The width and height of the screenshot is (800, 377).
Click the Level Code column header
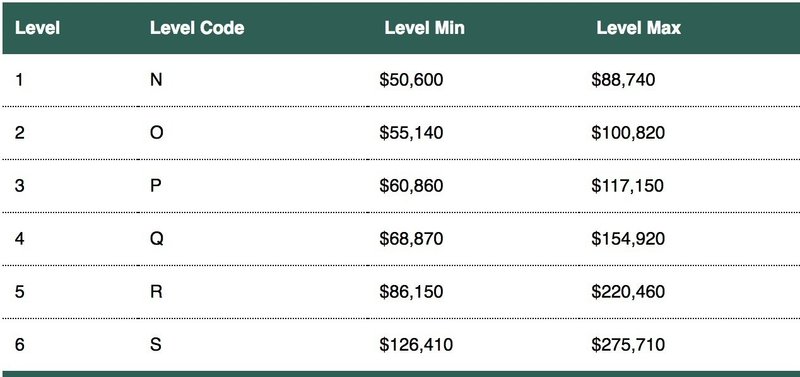[197, 28]
